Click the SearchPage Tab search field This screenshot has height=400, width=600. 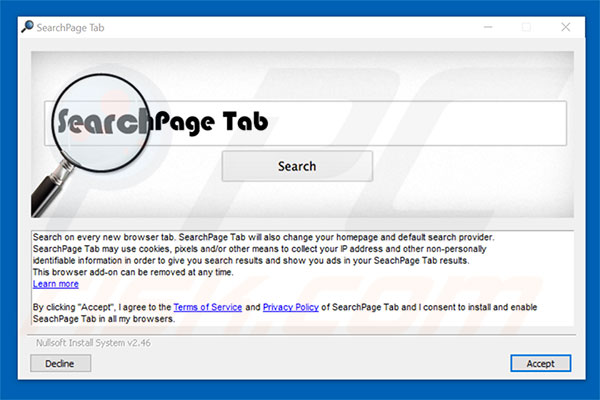click(305, 123)
